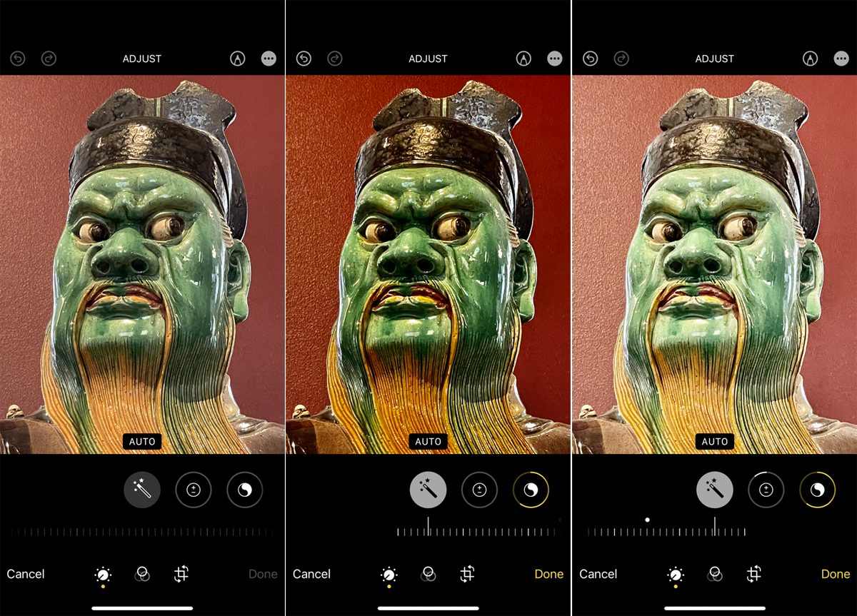Screen dimensions: 857x616
Task: Switch to the ADJUST tab
Action: tap(142, 59)
